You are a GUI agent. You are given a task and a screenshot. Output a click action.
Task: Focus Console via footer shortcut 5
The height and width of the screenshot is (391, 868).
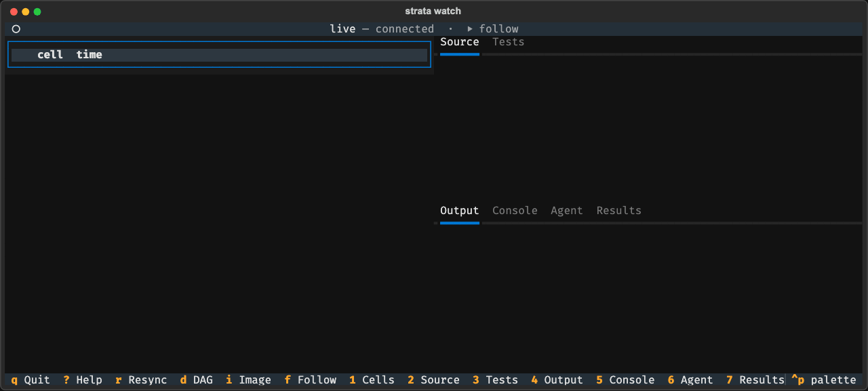pos(626,380)
